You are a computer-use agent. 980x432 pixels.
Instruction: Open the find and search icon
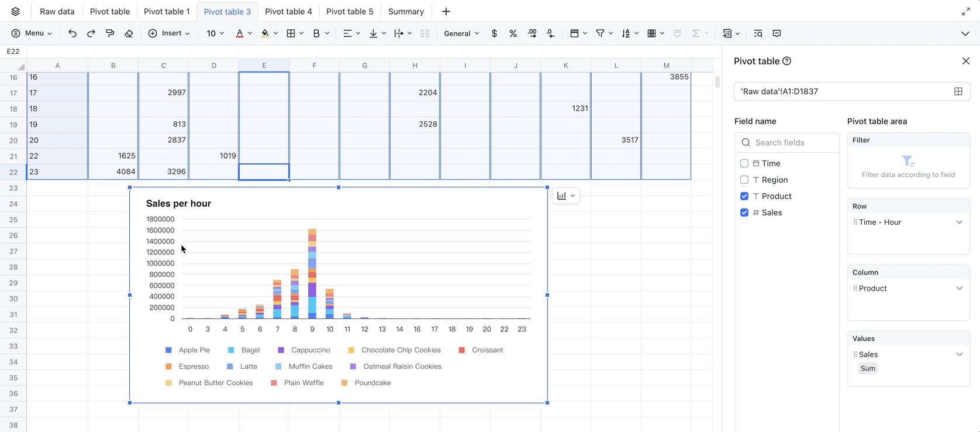click(758, 33)
